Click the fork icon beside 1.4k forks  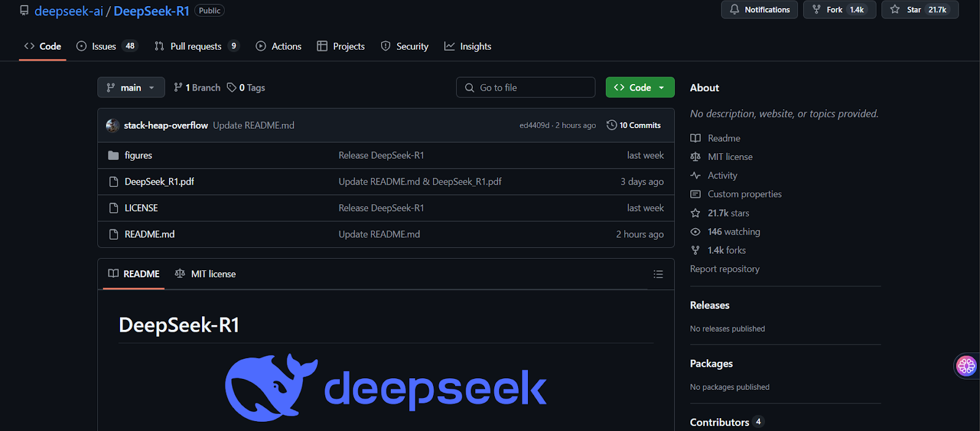coord(695,251)
